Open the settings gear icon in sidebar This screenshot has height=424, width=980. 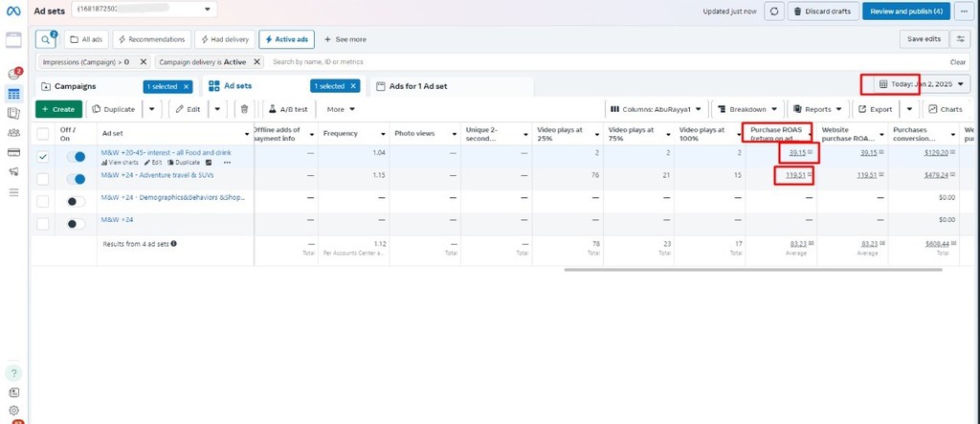(13, 411)
